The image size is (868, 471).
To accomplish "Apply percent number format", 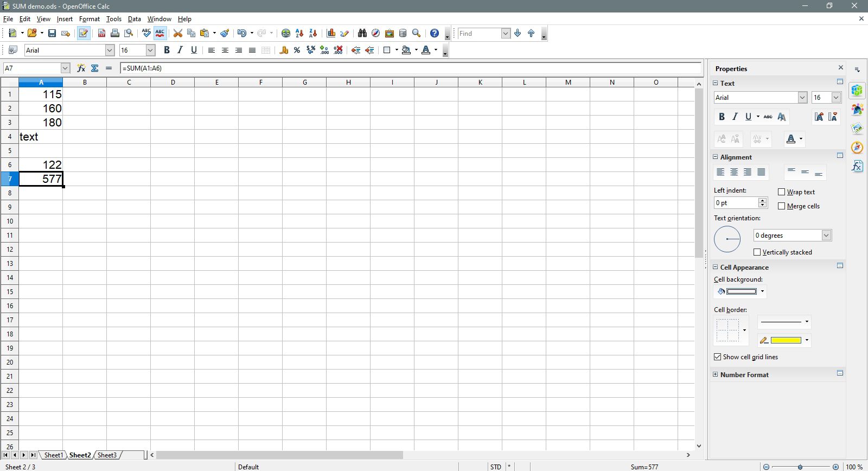I will tap(297, 50).
